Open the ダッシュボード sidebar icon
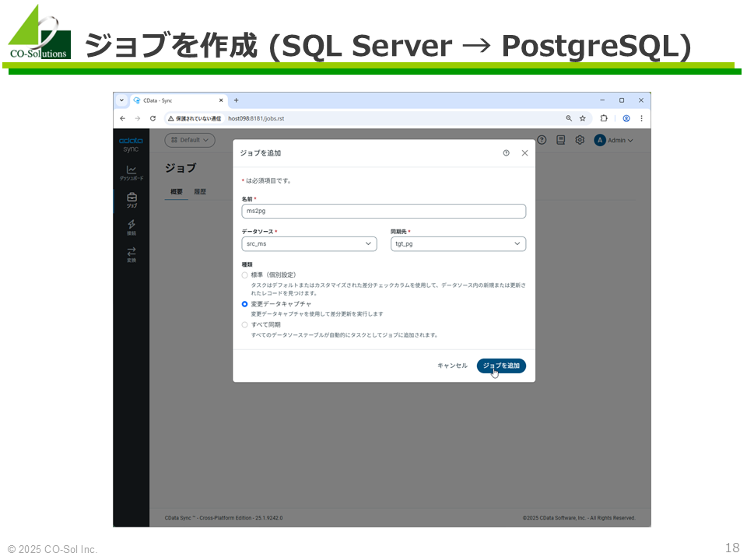This screenshot has width=747, height=560. (132, 173)
